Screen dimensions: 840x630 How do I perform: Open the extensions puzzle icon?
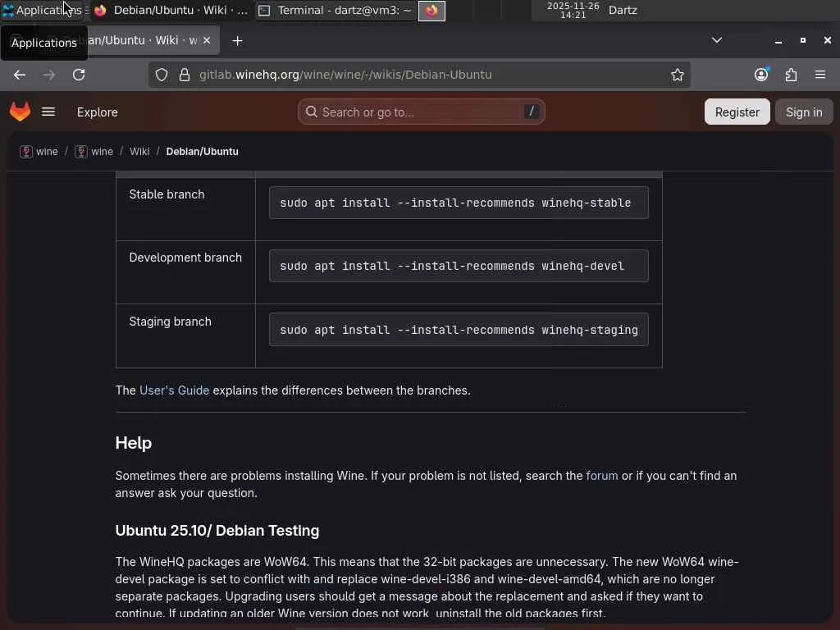coord(792,75)
